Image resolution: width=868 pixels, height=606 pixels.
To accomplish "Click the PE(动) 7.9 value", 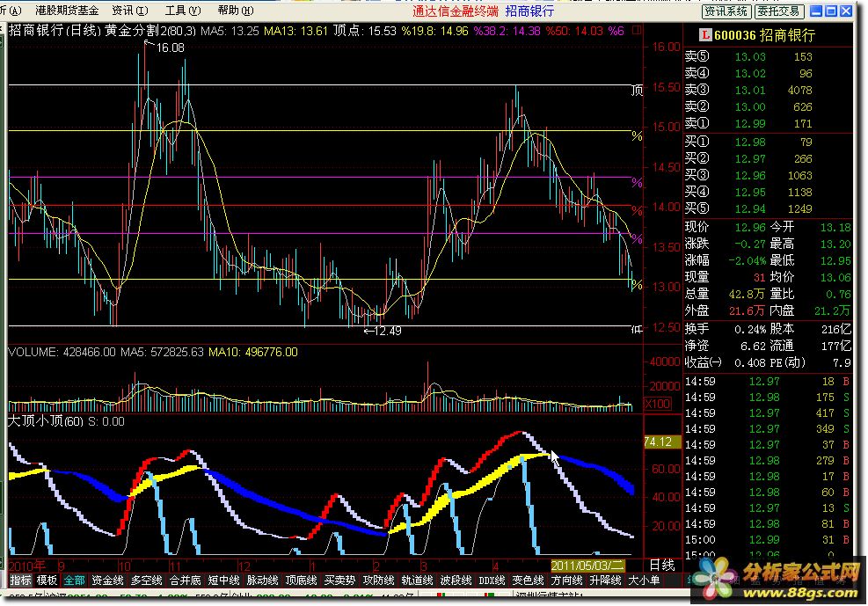I will tap(842, 363).
